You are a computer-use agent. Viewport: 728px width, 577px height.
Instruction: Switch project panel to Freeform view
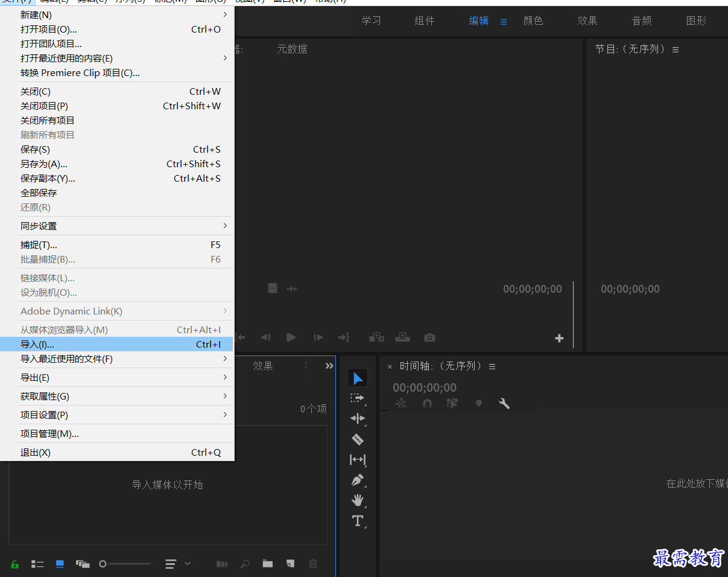tap(83, 564)
